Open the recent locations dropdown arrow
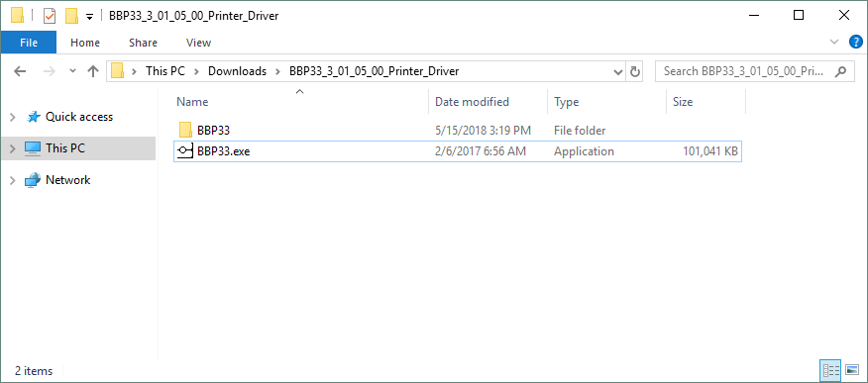Image resolution: width=868 pixels, height=383 pixels. click(72, 71)
